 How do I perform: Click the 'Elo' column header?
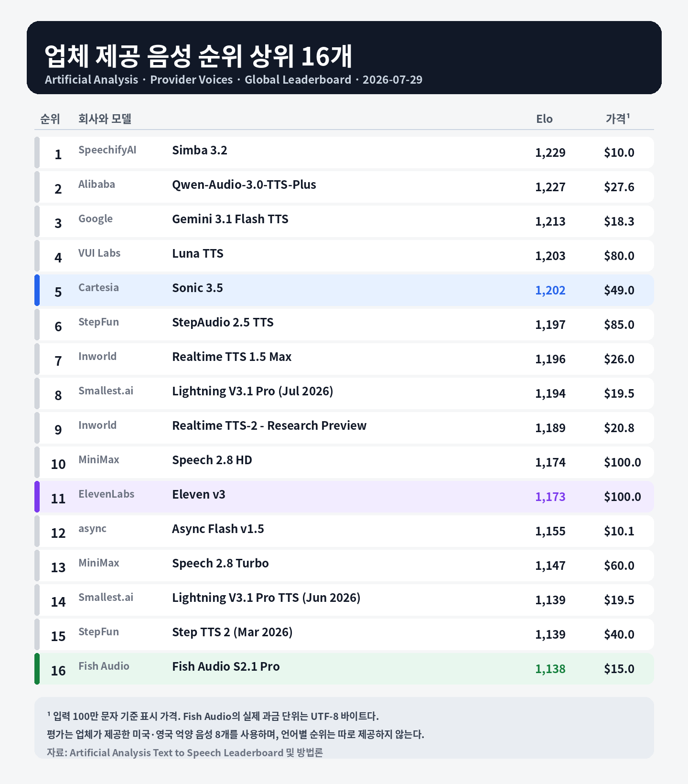(x=544, y=119)
